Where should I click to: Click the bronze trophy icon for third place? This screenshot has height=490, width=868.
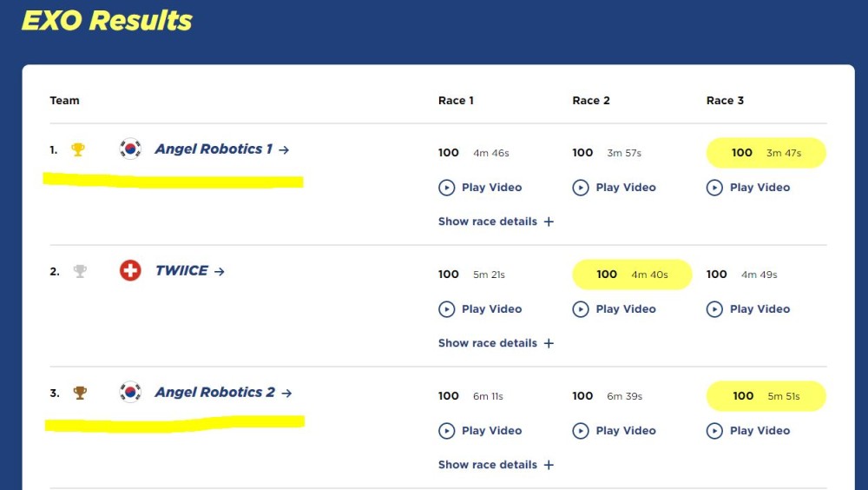[80, 393]
